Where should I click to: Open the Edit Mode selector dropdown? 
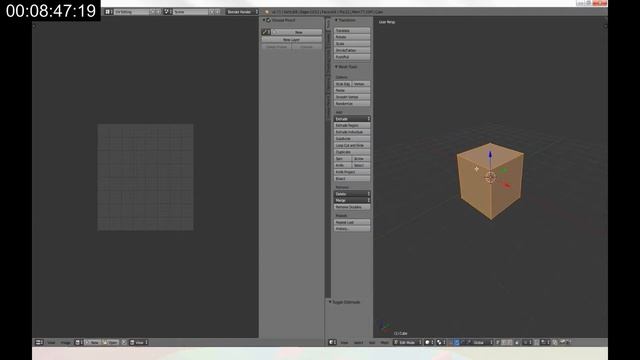click(407, 342)
